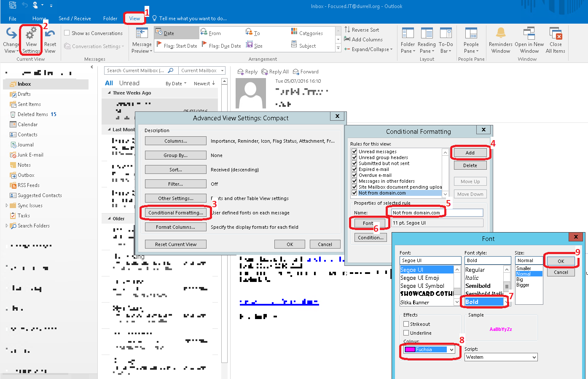Uncheck the Overdue e-mail rule
The width and height of the screenshot is (588, 379).
pyautogui.click(x=354, y=175)
